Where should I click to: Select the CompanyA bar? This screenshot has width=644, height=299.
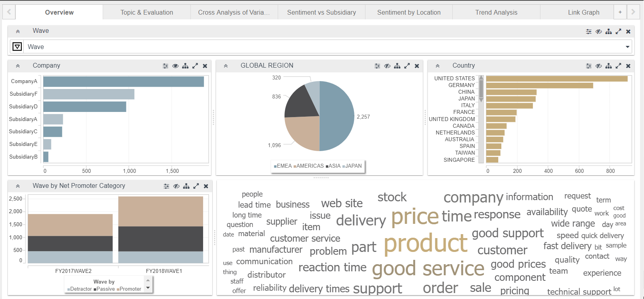124,81
